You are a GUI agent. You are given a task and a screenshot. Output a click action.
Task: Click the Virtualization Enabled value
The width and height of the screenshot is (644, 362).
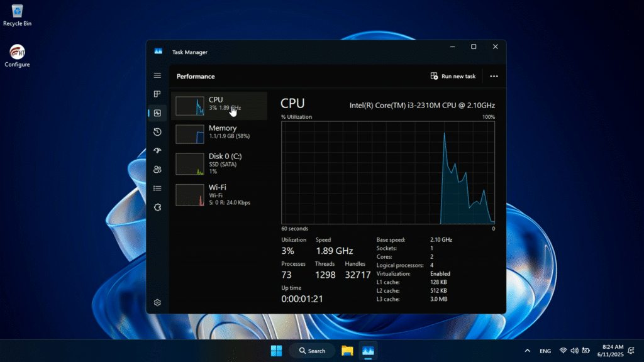[x=440, y=274]
